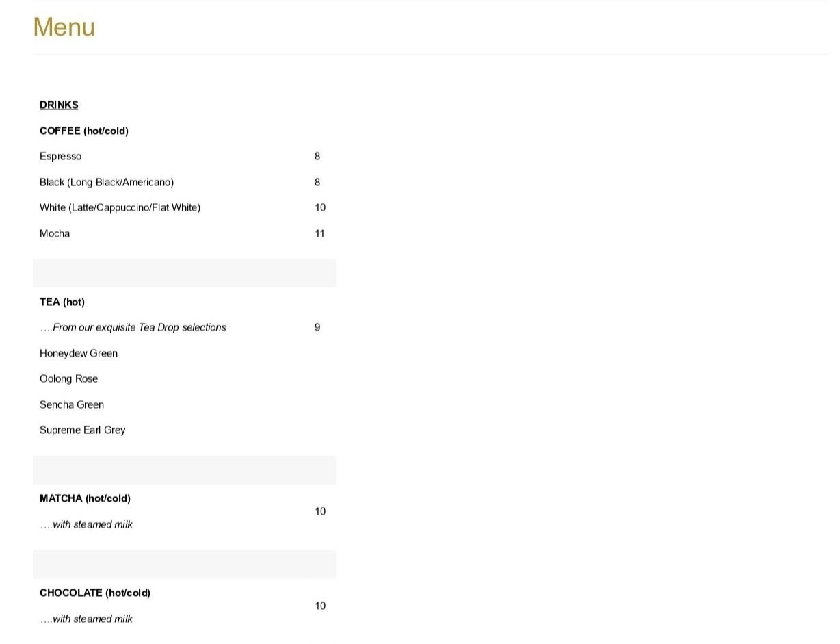Select the COFFEE (hot/cold) section title

[x=84, y=131]
